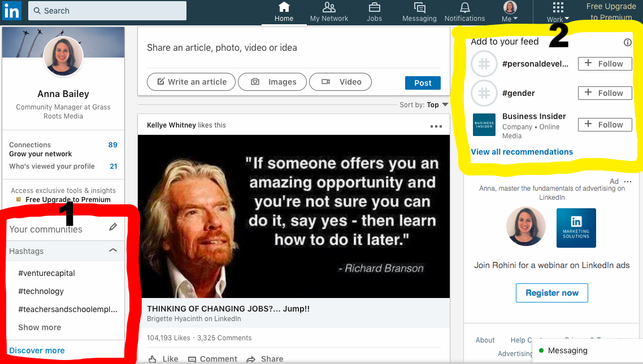Click the #personaldevel... hashtag icon
This screenshot has width=643, height=364.
tap(484, 64)
